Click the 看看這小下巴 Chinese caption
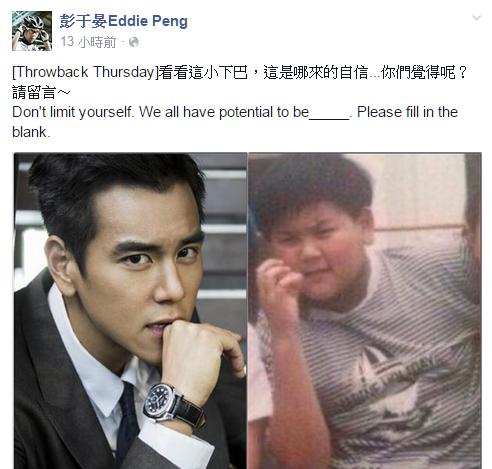This screenshot has width=492, height=469. click(203, 72)
